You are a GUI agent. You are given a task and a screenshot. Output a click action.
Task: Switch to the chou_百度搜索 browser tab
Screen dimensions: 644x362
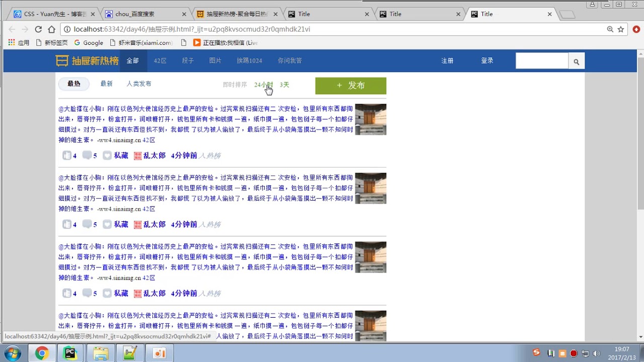[146, 14]
